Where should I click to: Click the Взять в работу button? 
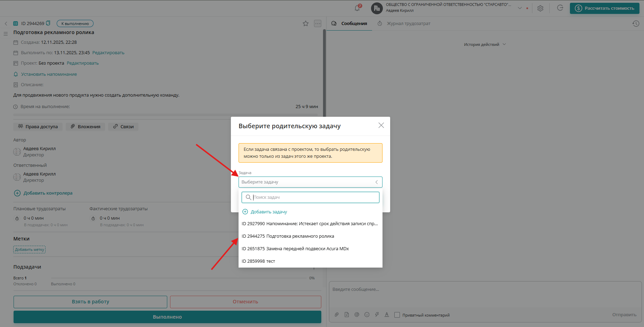tap(90, 302)
